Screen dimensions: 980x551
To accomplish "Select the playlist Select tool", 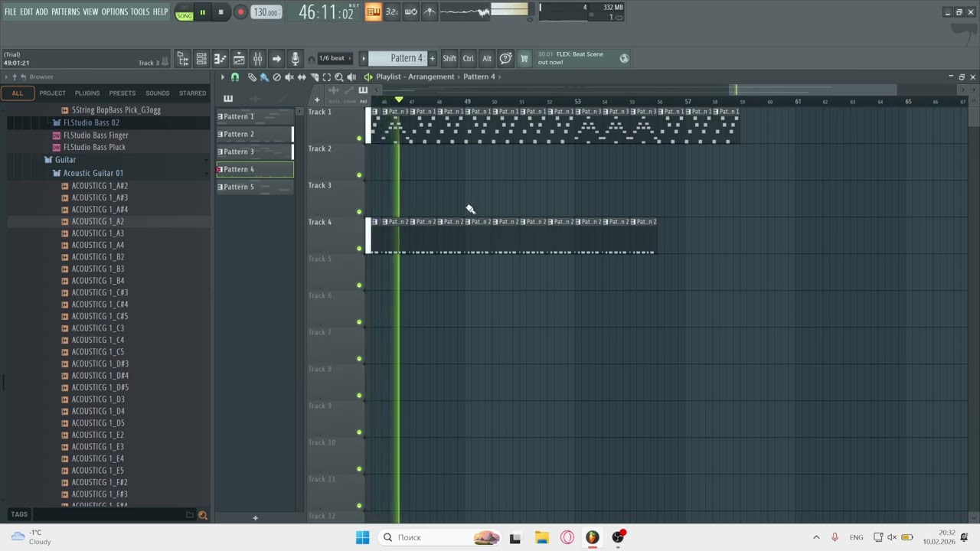I will [326, 77].
